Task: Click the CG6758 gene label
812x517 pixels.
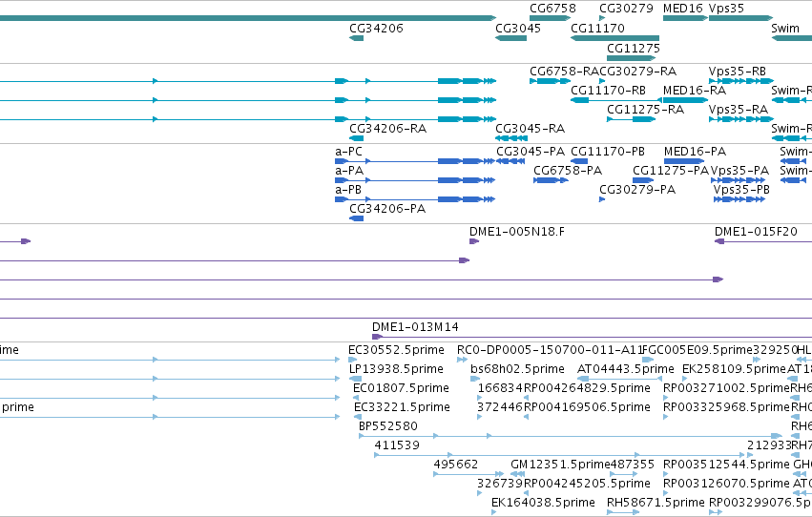Action: [x=552, y=9]
